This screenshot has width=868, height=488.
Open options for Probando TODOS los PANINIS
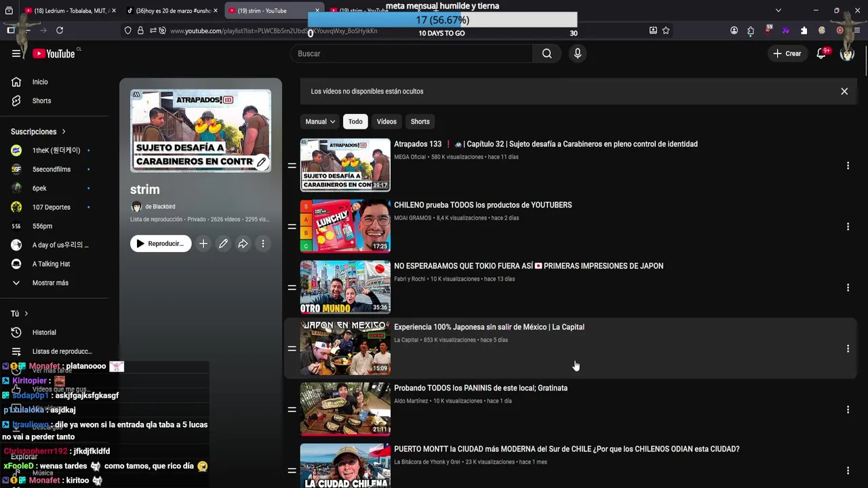pos(848,409)
